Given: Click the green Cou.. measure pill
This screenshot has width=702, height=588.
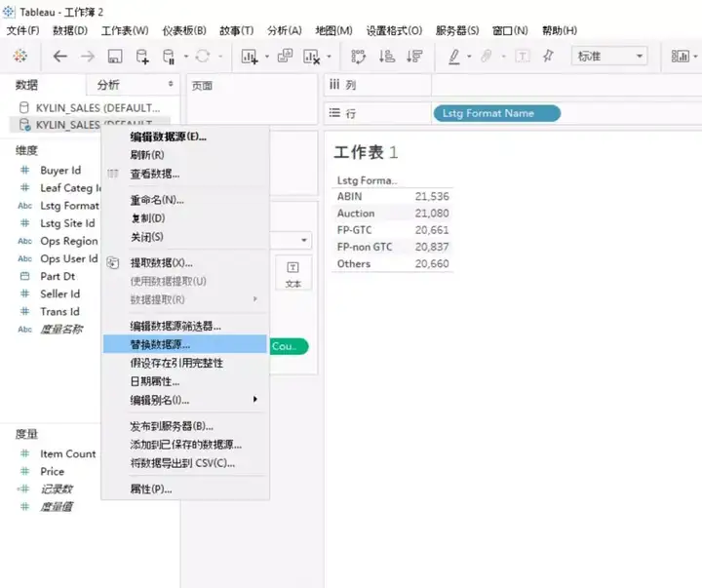Looking at the screenshot, I should [290, 346].
